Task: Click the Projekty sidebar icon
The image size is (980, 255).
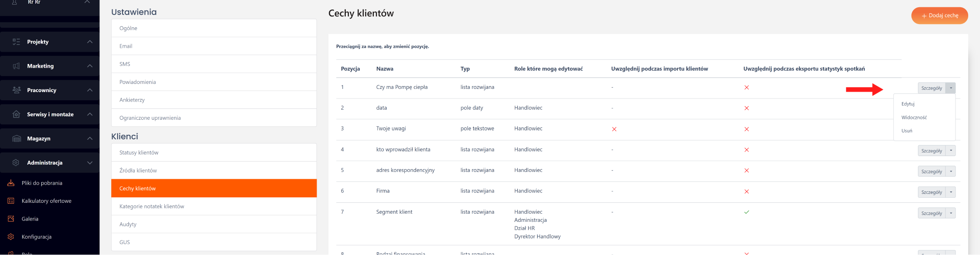Action: tap(16, 42)
